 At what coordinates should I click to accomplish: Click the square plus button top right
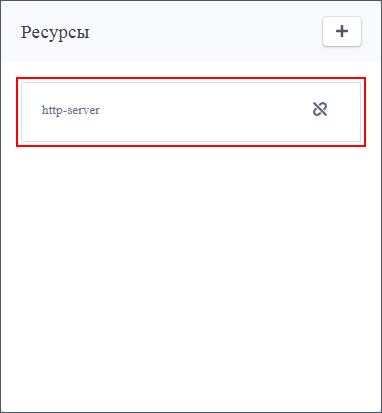342,31
